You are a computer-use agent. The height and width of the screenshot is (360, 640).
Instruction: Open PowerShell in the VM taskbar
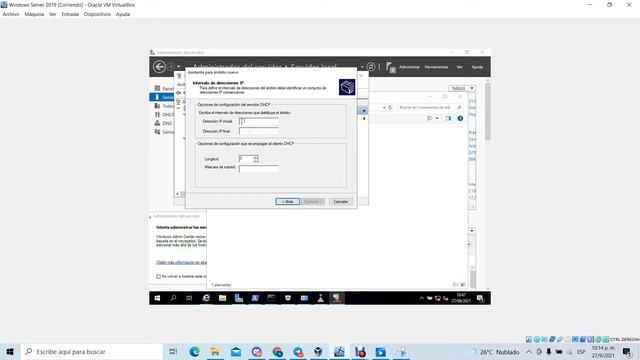[x=255, y=298]
